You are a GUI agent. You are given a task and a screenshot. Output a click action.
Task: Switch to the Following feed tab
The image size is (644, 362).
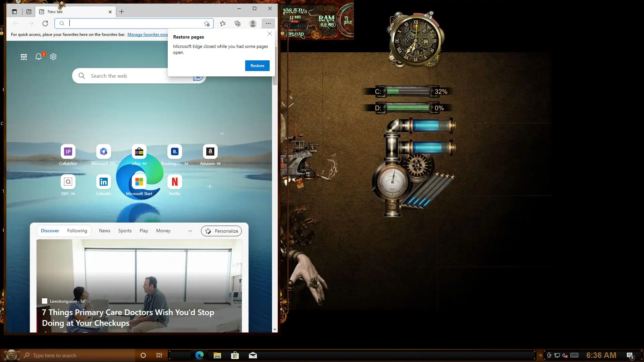click(77, 231)
